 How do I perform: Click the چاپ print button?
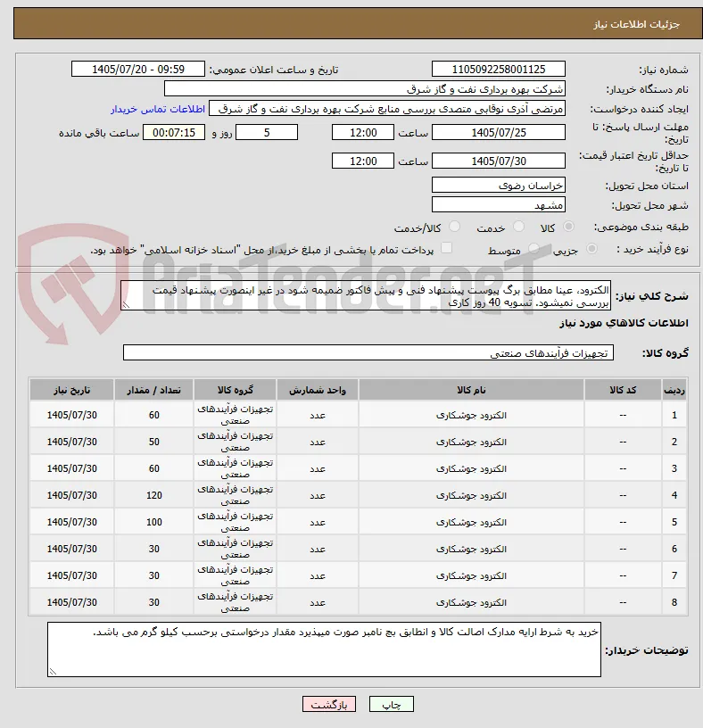point(392,704)
